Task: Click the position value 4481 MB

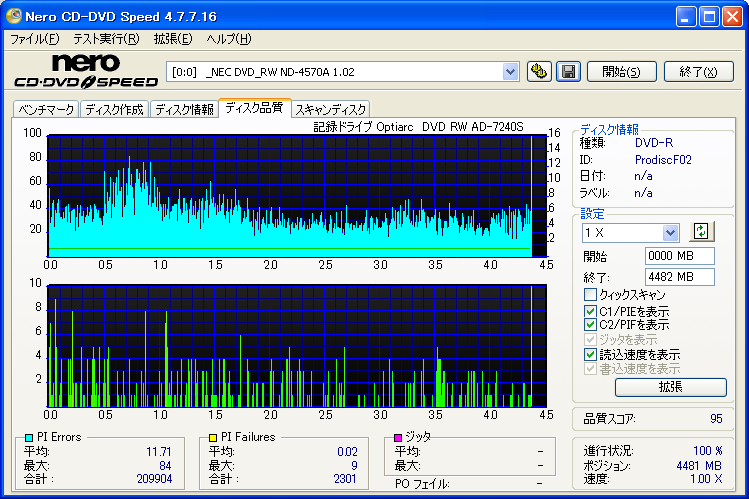Action: [x=699, y=466]
